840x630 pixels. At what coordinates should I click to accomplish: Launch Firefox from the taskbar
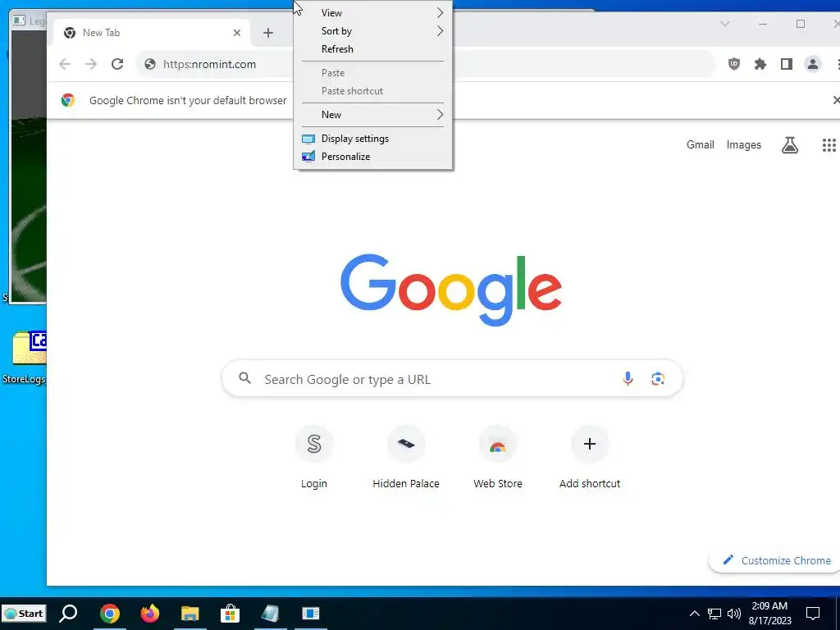click(150, 614)
